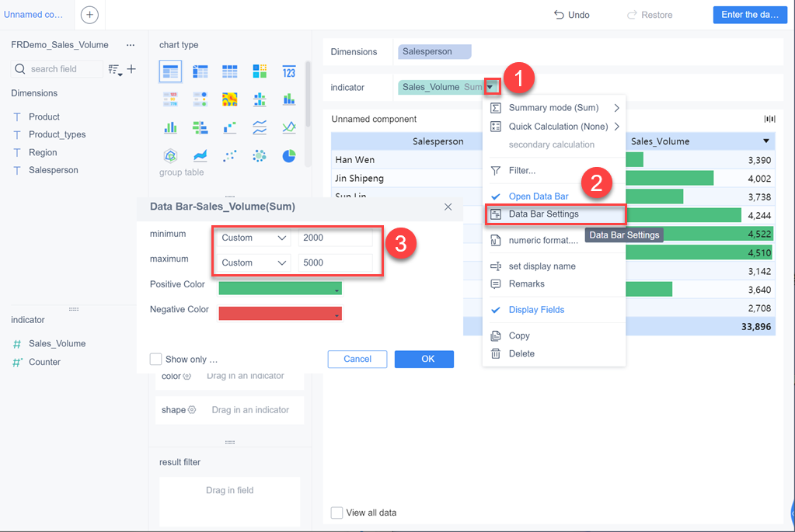Add a new component tab with plus icon

coord(89,15)
